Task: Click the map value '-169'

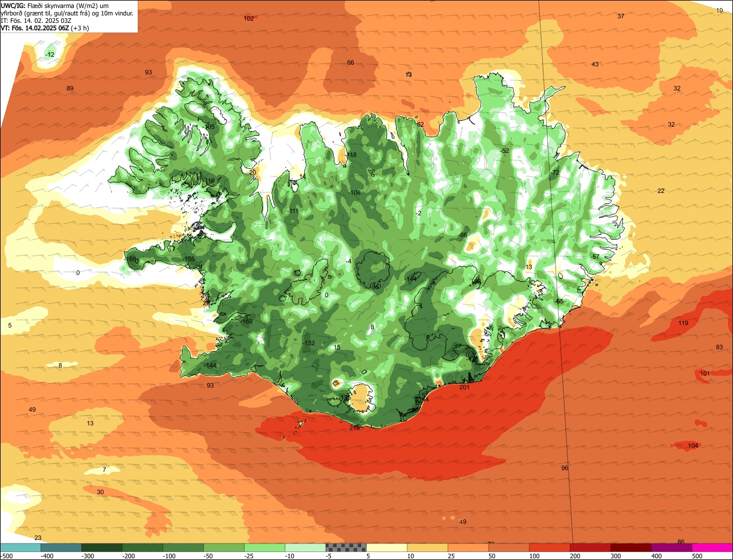Action: 247,322
